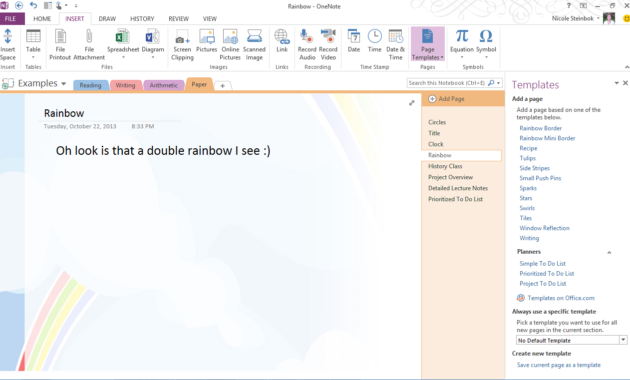
Task: Start Record Video
Action: 328,44
